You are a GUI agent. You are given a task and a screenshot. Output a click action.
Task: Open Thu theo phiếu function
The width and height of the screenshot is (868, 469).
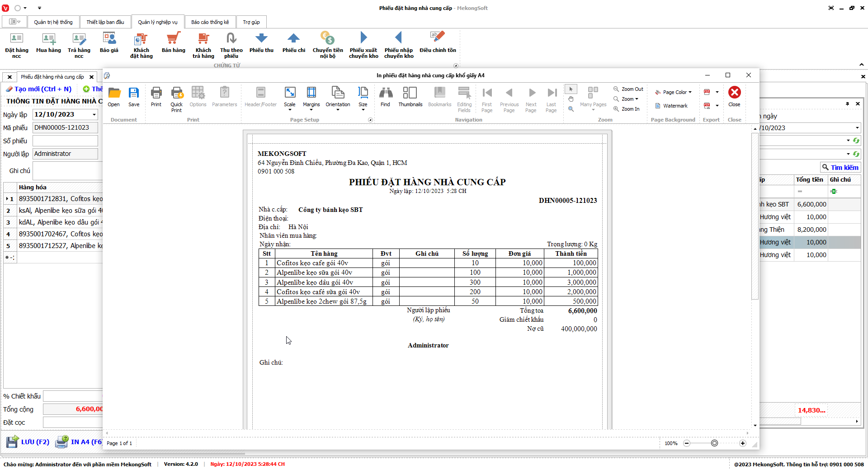click(231, 45)
